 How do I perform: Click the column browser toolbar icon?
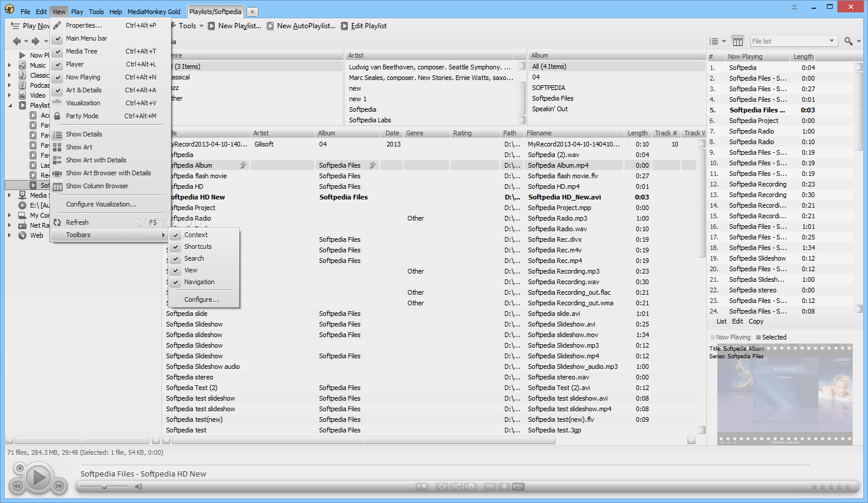tap(737, 41)
